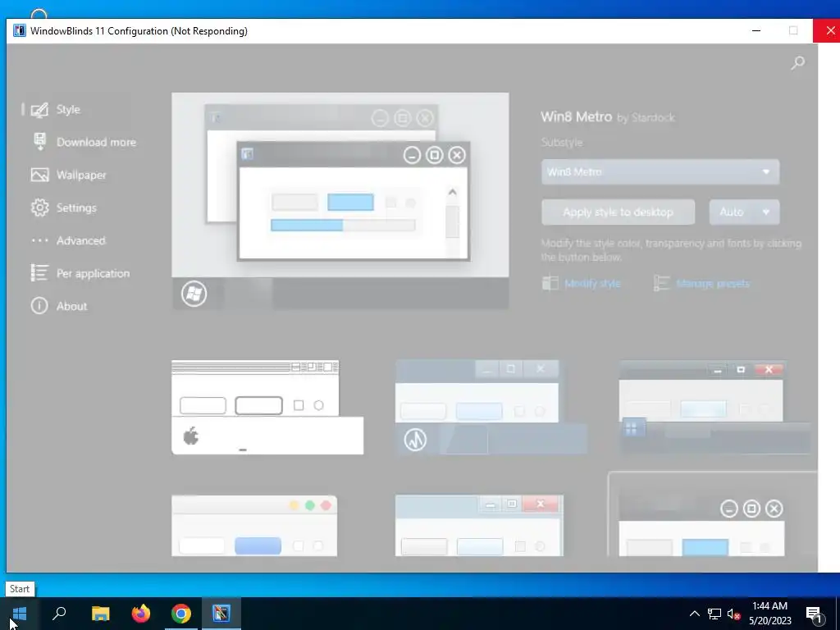Click the muted volume tray icon

pos(733,614)
